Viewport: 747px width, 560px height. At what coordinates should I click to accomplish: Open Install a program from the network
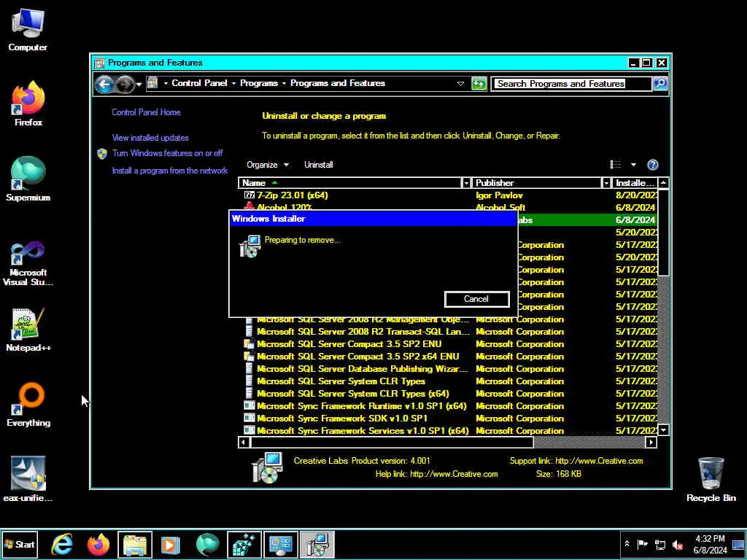[x=169, y=171]
